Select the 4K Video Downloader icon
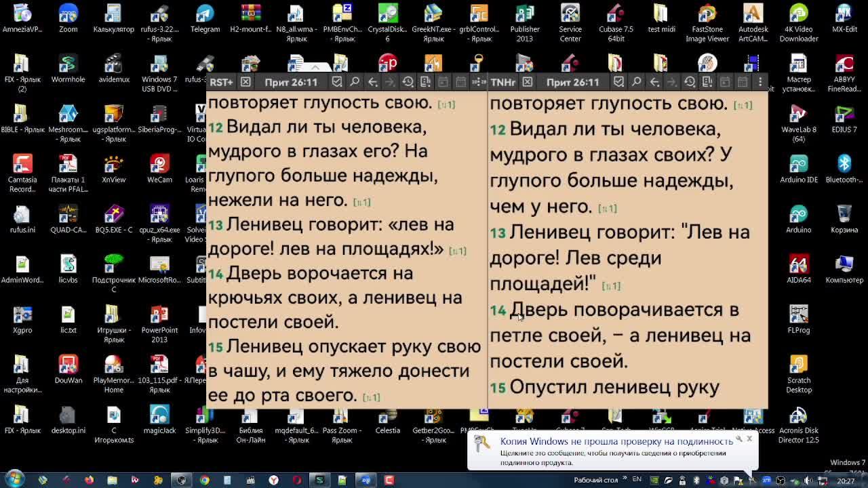The height and width of the screenshot is (488, 868). click(799, 24)
